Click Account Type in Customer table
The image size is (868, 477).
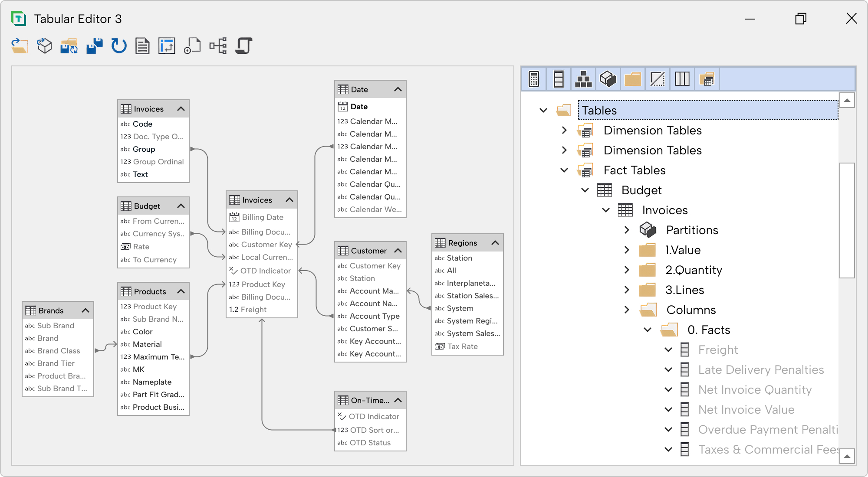375,316
